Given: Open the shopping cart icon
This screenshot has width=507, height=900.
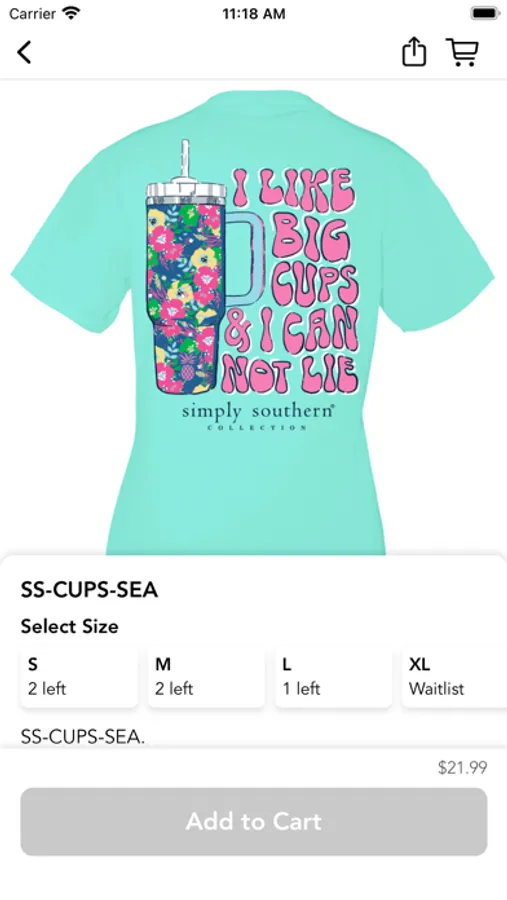Looking at the screenshot, I should [462, 52].
